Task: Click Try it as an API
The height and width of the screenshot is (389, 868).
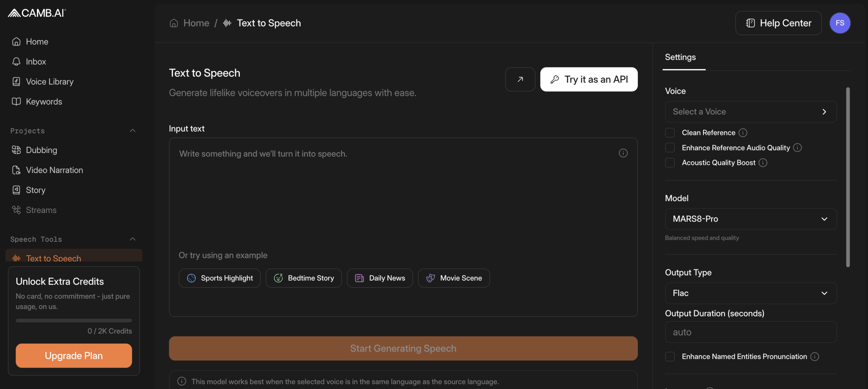Action: pyautogui.click(x=589, y=79)
